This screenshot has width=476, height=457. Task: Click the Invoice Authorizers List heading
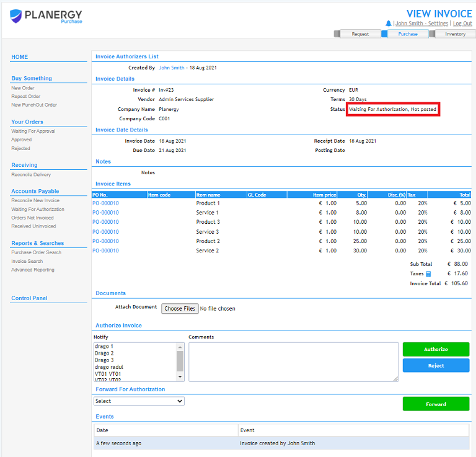[127, 56]
